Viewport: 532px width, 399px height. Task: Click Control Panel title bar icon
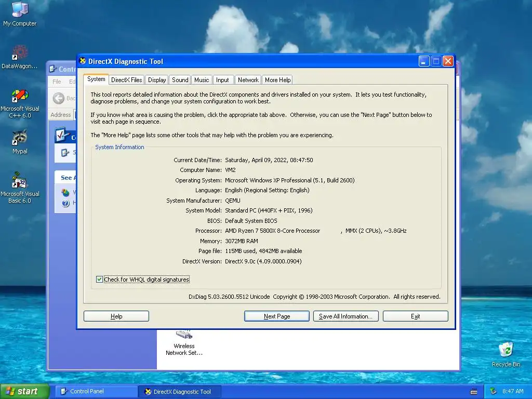point(52,69)
